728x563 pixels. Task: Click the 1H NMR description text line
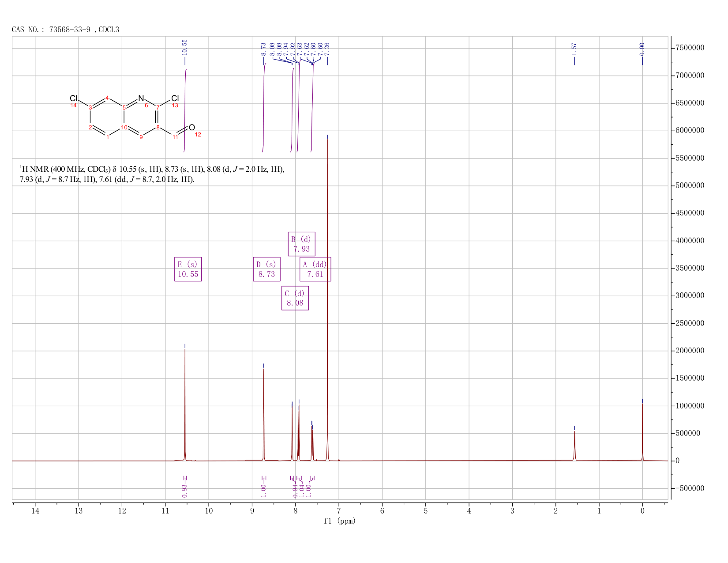tap(152, 174)
